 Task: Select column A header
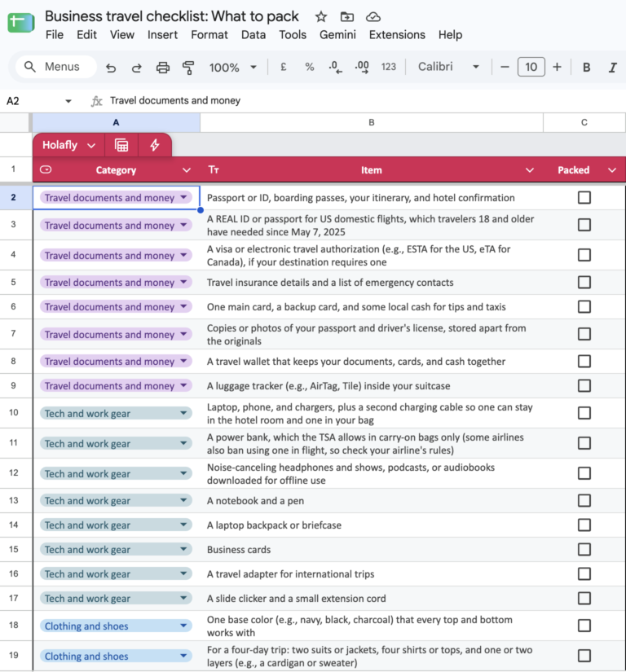coord(117,122)
